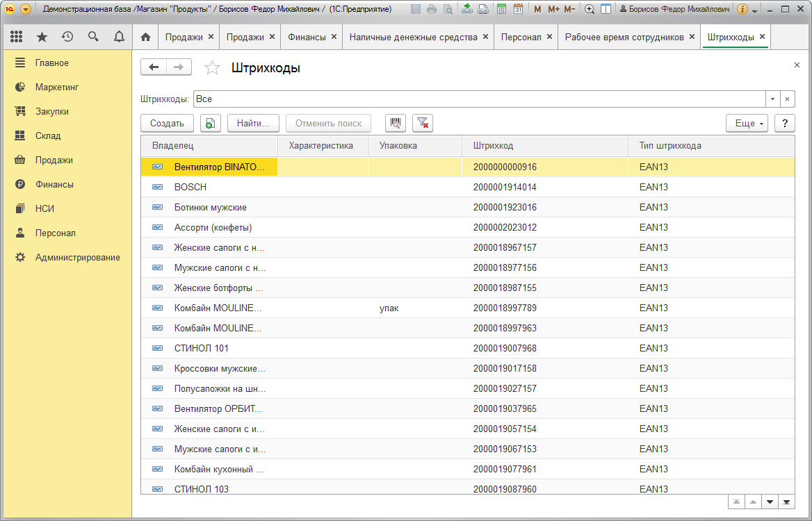The height and width of the screenshot is (521, 812).
Task: Show program information via the info icon
Action: tap(742, 9)
